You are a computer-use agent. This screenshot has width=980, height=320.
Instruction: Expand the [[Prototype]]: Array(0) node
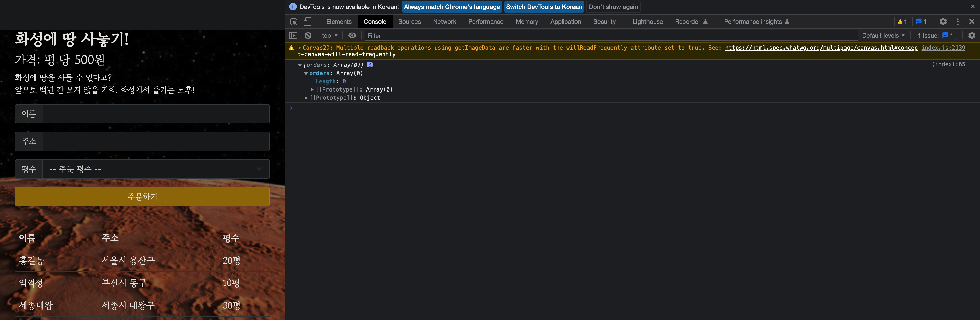coord(312,89)
